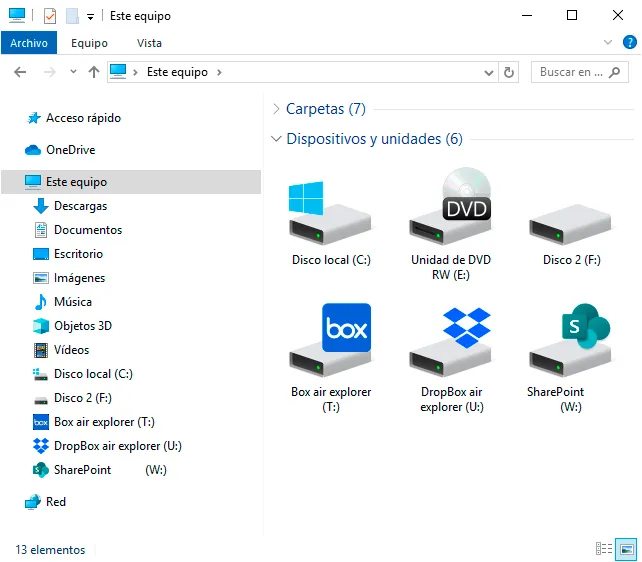Expand the Carpetas (7) group
Image resolution: width=642 pixels, height=562 pixels.
[276, 109]
